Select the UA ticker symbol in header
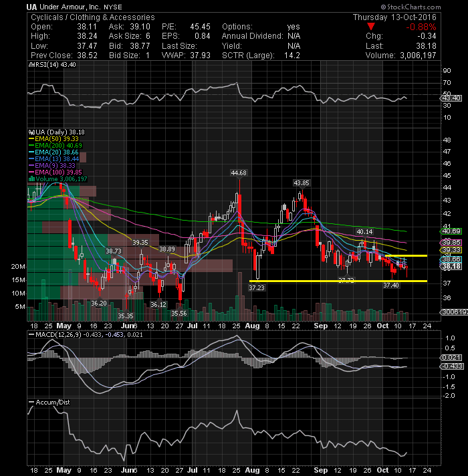The width and height of the screenshot is (468, 476). (31, 7)
